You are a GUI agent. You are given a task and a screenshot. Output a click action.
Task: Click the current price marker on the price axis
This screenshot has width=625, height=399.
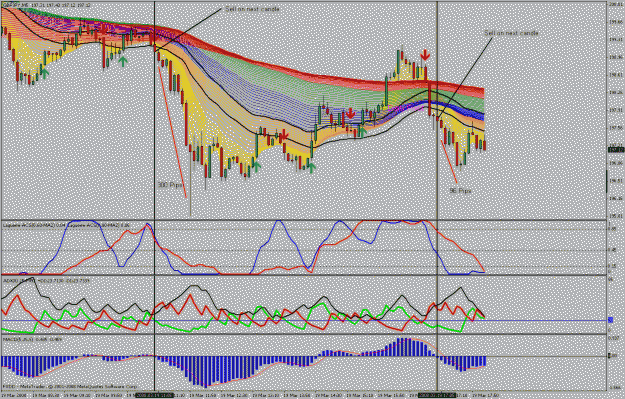click(x=616, y=150)
